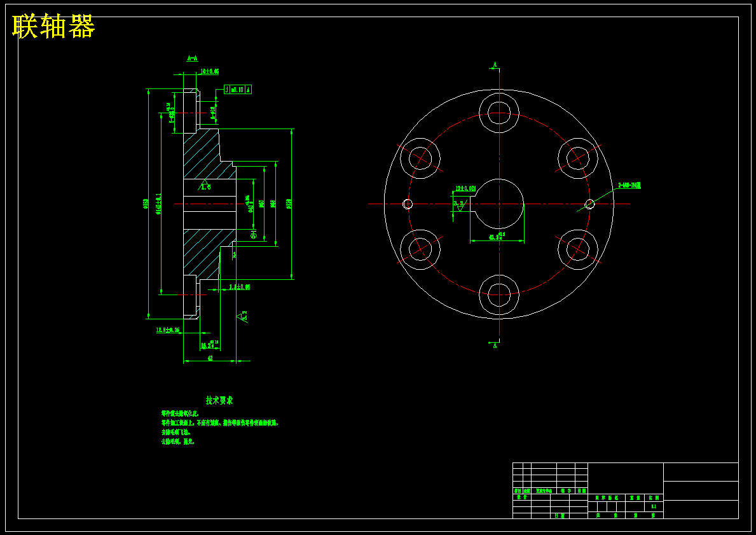Viewport: 756px width, 535px height.
Task: Select the 1:1 scale value cell
Action: [654, 506]
